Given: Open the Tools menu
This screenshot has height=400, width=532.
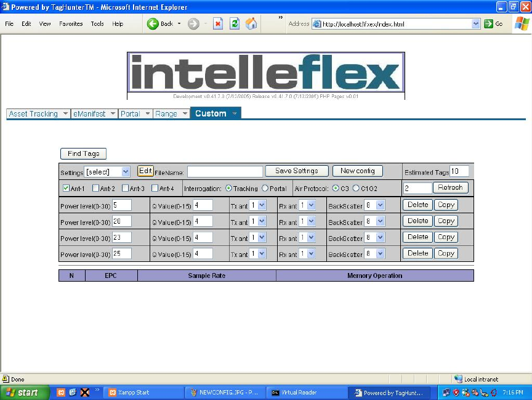Looking at the screenshot, I should coord(97,24).
